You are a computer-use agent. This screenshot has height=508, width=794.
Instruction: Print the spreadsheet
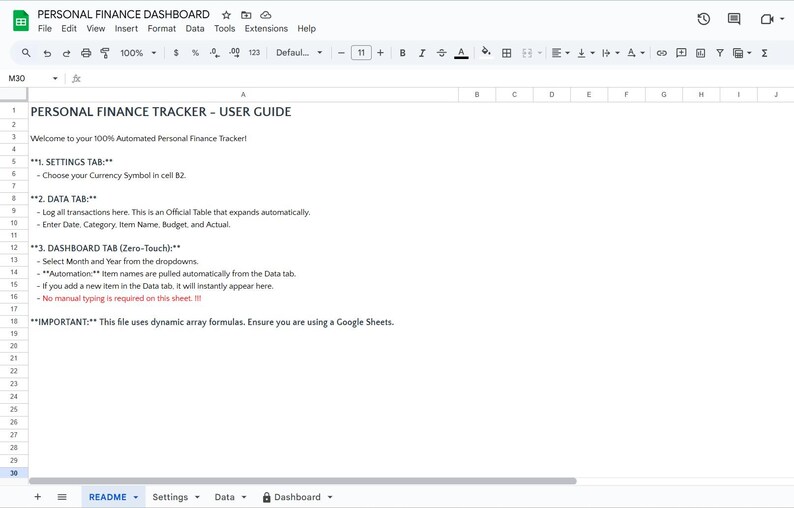86,53
